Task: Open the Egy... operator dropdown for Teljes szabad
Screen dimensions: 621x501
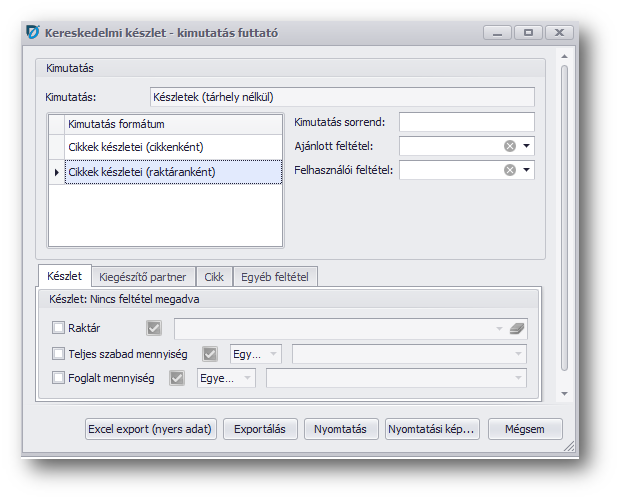Action: pos(273,354)
